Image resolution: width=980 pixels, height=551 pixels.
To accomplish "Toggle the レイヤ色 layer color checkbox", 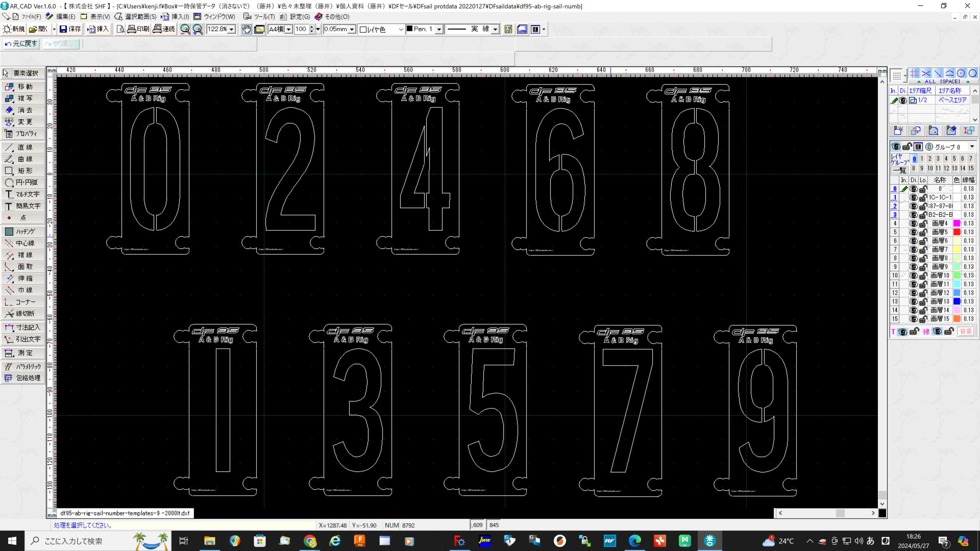I will coord(363,29).
